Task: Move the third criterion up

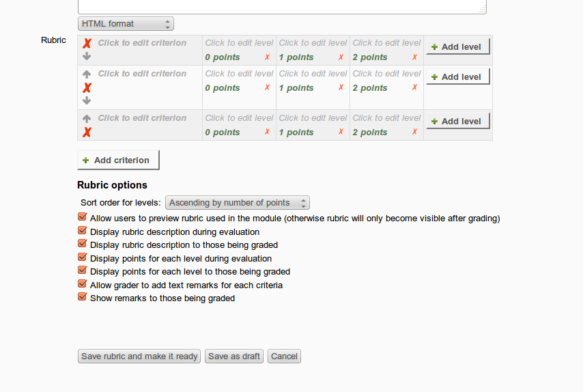Action: (87, 119)
